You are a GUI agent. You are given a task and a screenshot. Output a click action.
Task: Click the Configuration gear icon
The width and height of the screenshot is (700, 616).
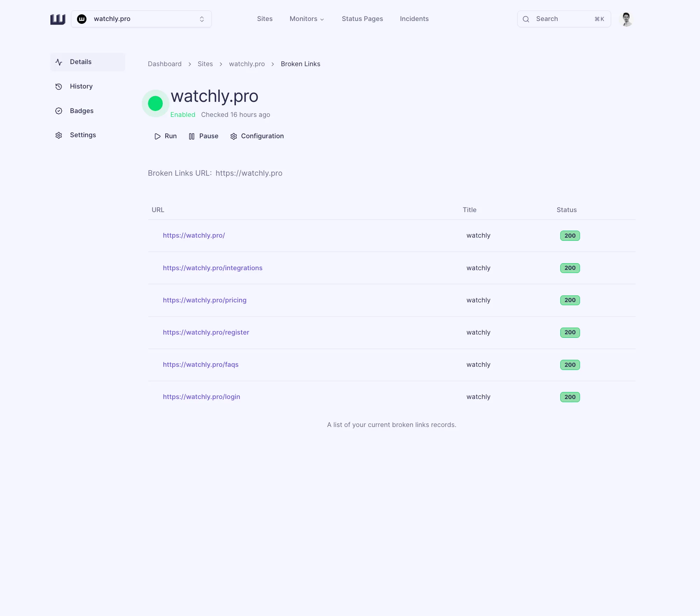tap(234, 136)
